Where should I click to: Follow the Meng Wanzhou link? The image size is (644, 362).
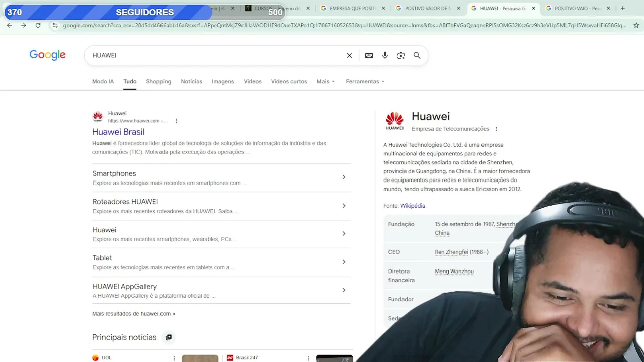454,271
